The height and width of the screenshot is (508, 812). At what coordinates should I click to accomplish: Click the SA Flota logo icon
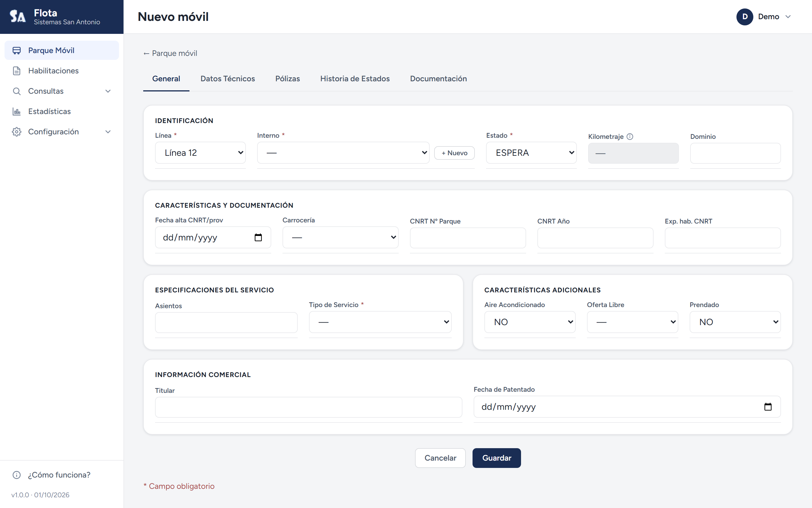click(17, 16)
